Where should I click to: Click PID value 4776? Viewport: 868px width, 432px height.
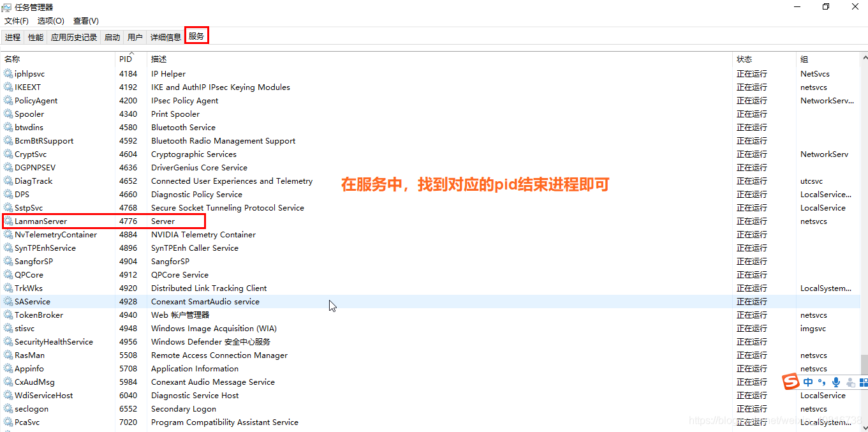point(128,221)
